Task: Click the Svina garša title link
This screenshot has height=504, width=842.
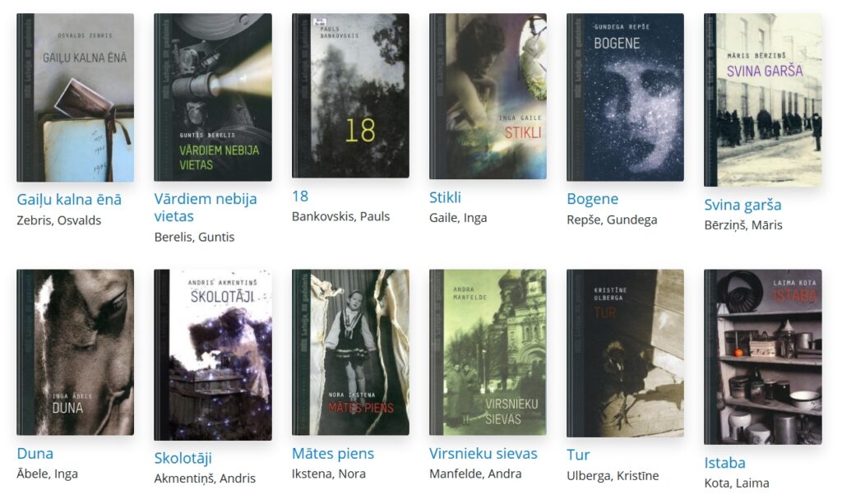Action: [743, 205]
